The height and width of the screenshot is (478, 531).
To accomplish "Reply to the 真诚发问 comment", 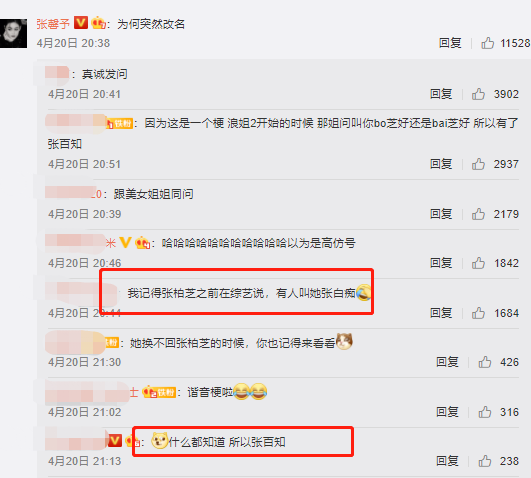I will pos(441,94).
